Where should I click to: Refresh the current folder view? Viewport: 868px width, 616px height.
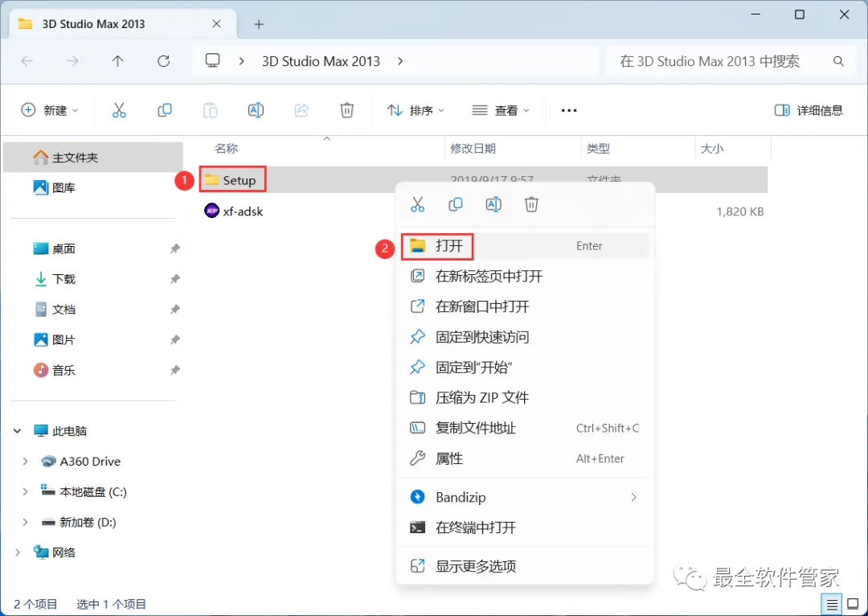tap(163, 61)
